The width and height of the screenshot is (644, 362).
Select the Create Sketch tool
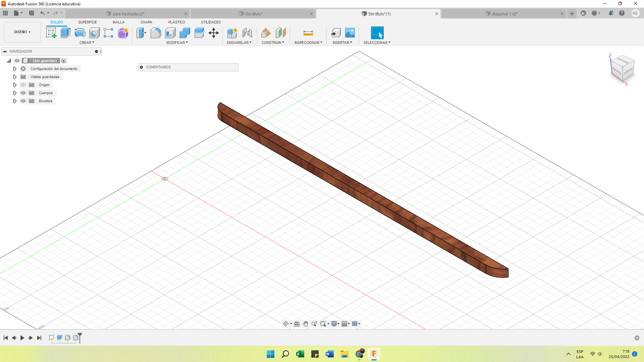tap(51, 33)
